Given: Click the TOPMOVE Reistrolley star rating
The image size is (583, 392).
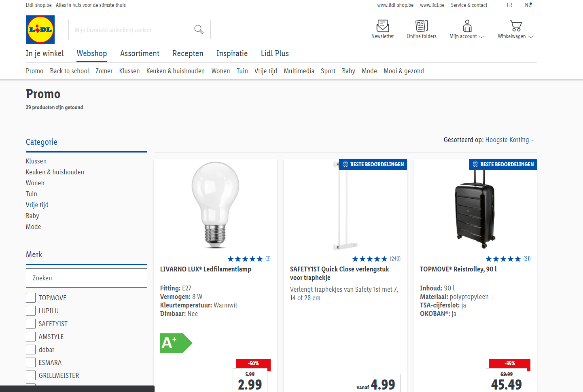Looking at the screenshot, I should [503, 259].
